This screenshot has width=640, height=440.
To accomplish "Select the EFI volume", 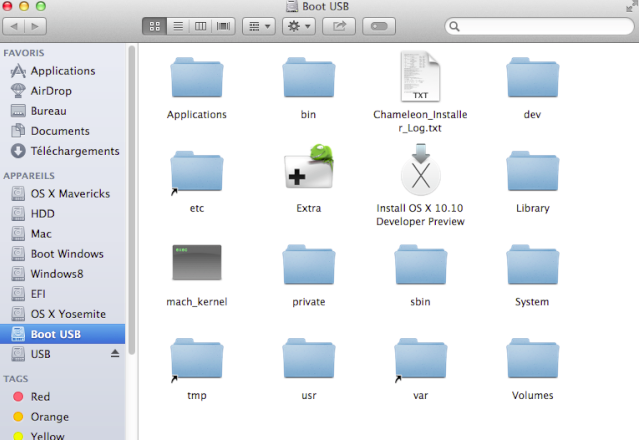I will click(62, 294).
